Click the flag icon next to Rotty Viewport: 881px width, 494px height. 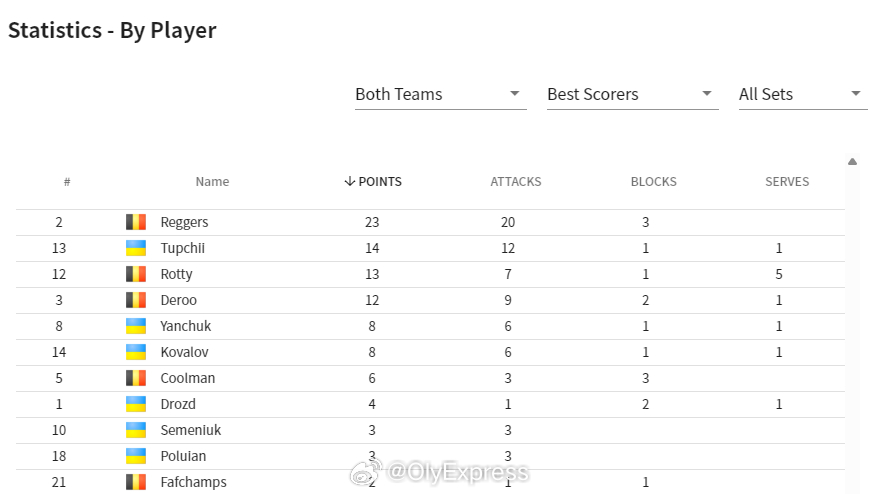pyautogui.click(x=136, y=274)
